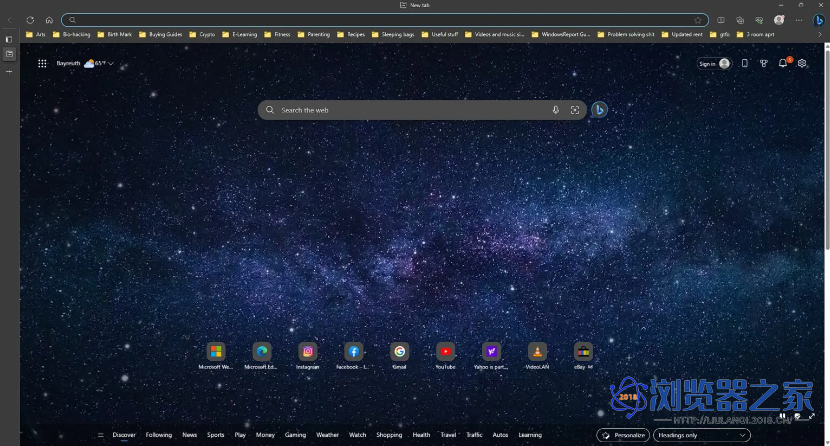The width and height of the screenshot is (830, 446).
Task: Switch to the Sports feed tab
Action: click(215, 435)
